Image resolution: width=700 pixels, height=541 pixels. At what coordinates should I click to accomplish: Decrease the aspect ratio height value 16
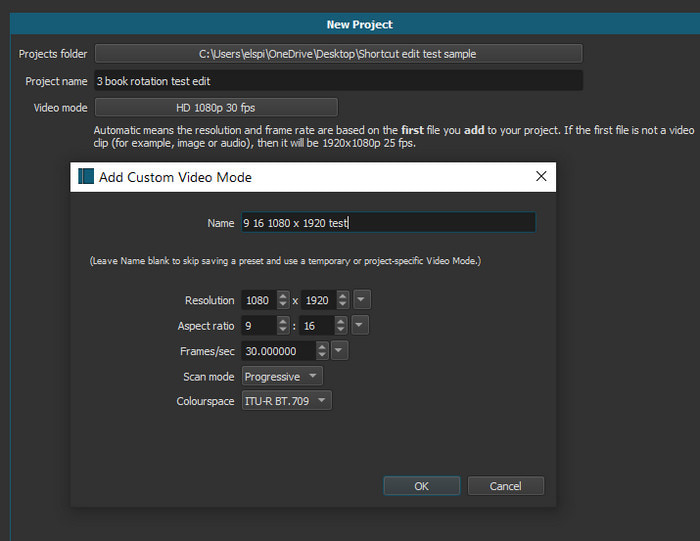point(343,330)
